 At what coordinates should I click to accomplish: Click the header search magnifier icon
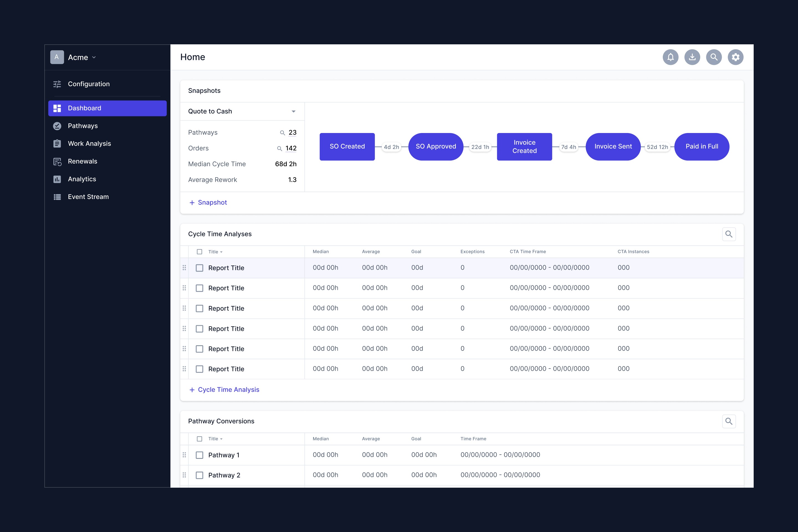(x=714, y=57)
